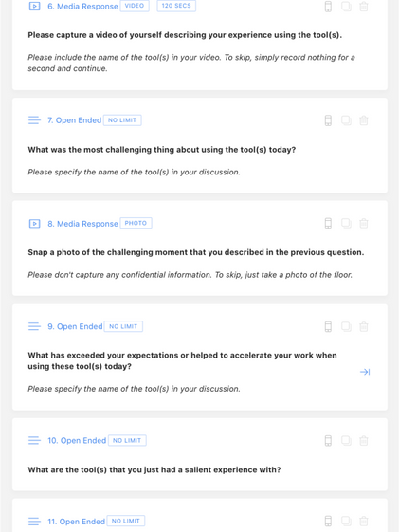Click the VIDEO tag on question 6
This screenshot has width=399, height=532.
(135, 6)
